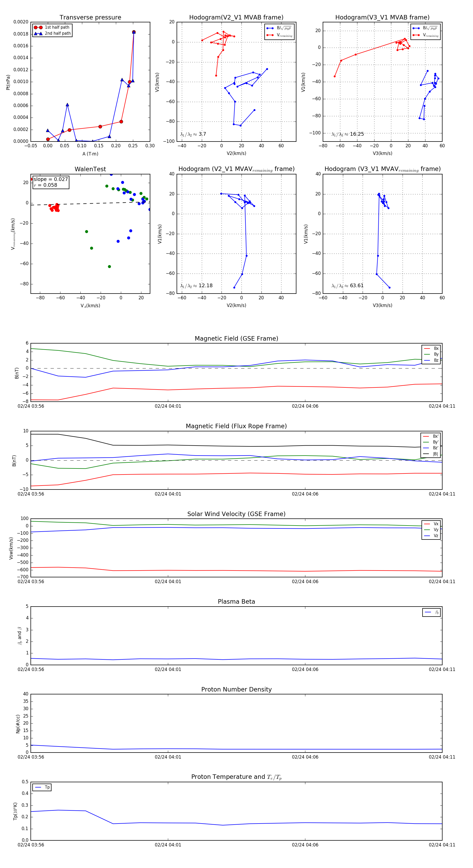Click the "Magnetic Field (Flux Rope Frame)" title
The image size is (473, 868).
(236, 426)
